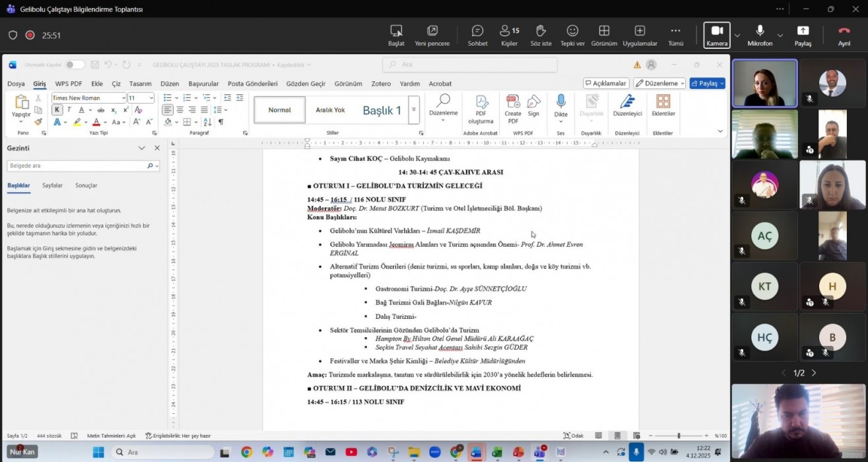Open the Düzenleyici editor tool
Viewport: 868px width, 462px height.
tap(627, 102)
